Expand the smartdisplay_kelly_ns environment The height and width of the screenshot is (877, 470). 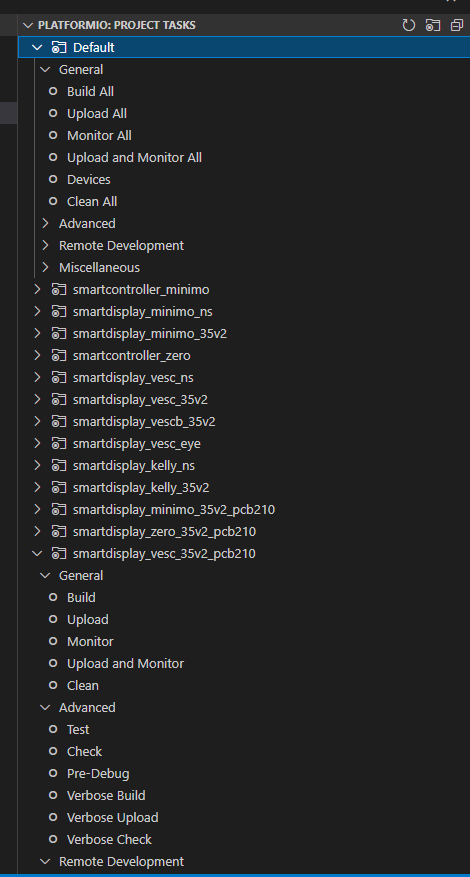tap(37, 465)
